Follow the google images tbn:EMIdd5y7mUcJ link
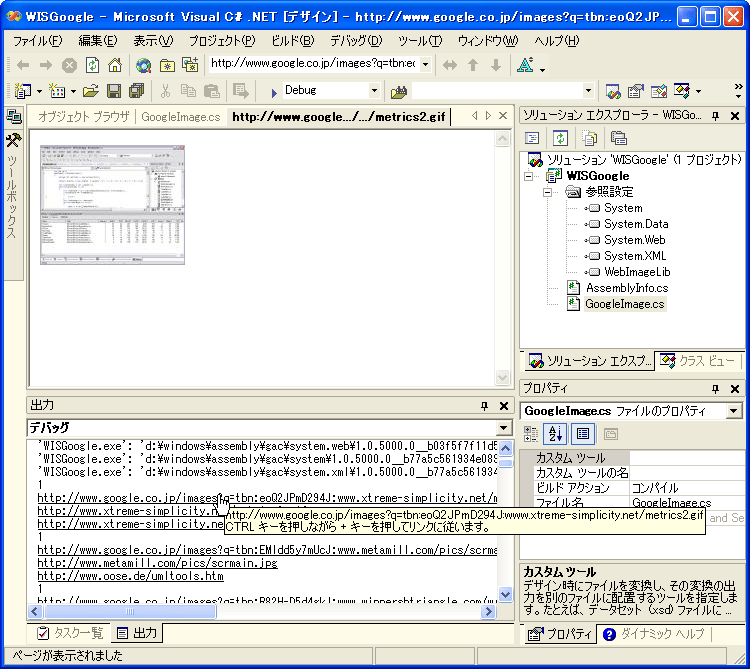Image resolution: width=750 pixels, height=669 pixels. (267, 550)
